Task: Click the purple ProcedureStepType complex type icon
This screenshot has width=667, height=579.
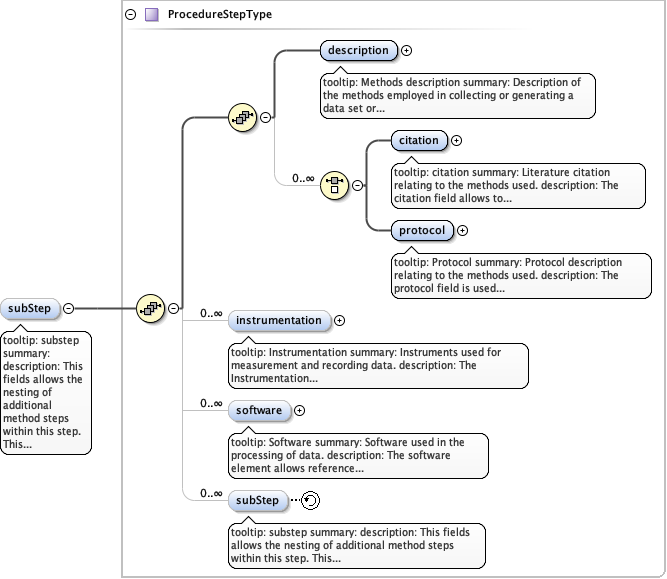Action: (x=151, y=15)
